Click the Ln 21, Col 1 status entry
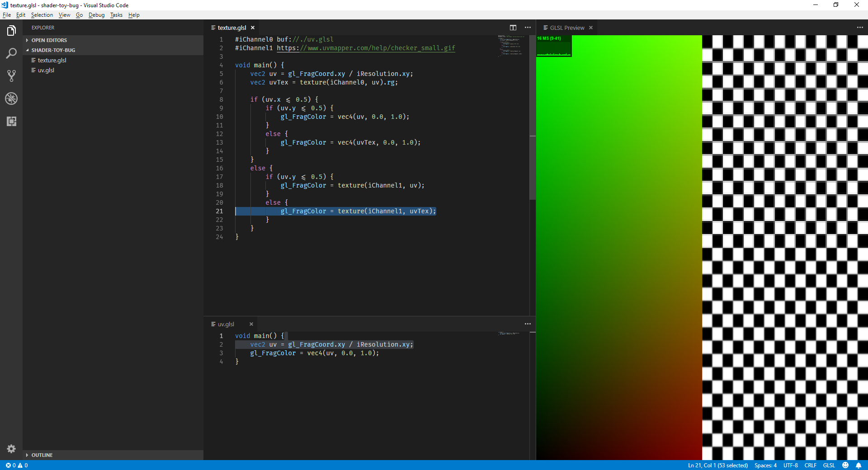Screen dimensions: 868x470 [x=718, y=465]
